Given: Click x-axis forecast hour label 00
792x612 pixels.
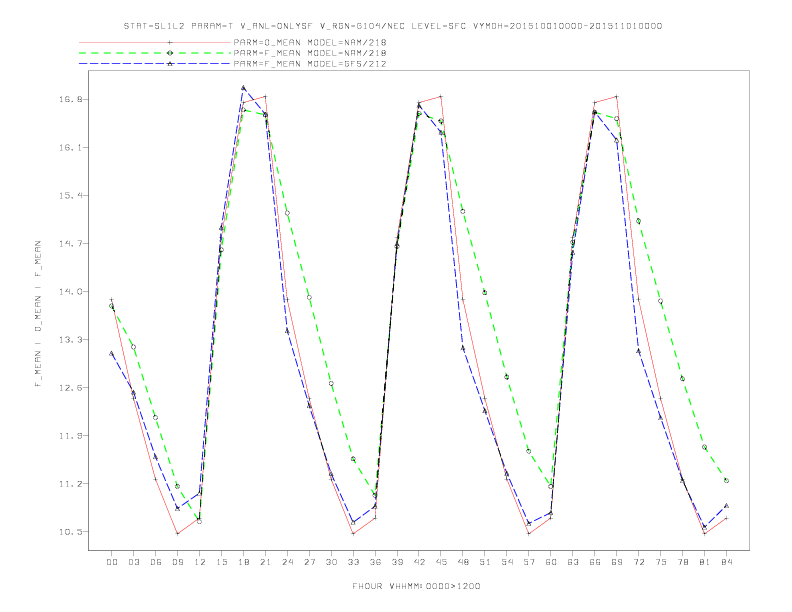Looking at the screenshot, I should (x=112, y=562).
